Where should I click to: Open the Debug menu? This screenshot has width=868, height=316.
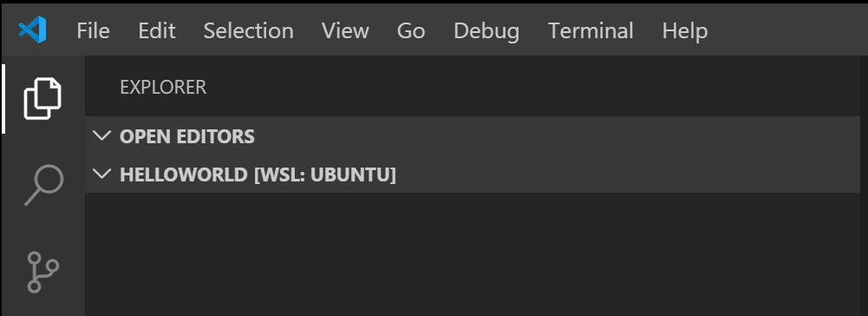[486, 30]
